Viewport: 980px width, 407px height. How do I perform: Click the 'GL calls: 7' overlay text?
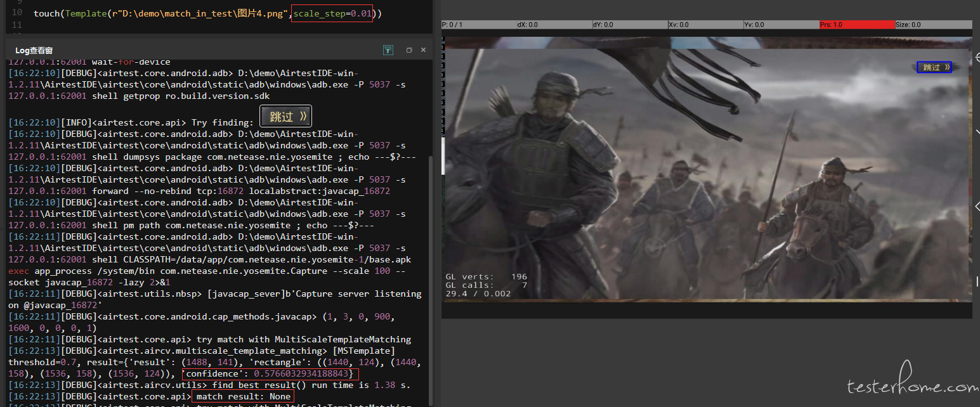point(487,285)
